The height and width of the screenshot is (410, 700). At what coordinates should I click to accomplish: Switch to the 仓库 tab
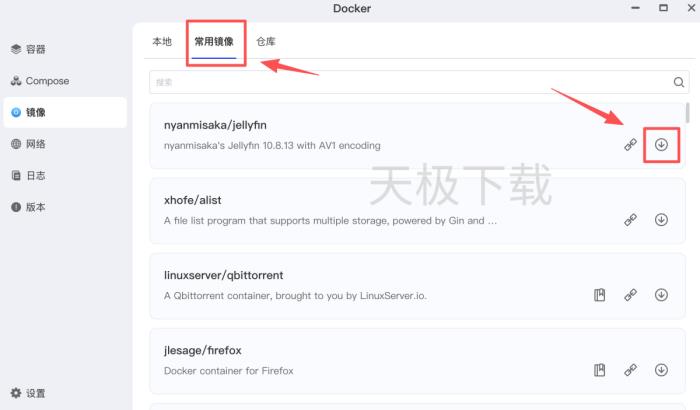coord(266,42)
